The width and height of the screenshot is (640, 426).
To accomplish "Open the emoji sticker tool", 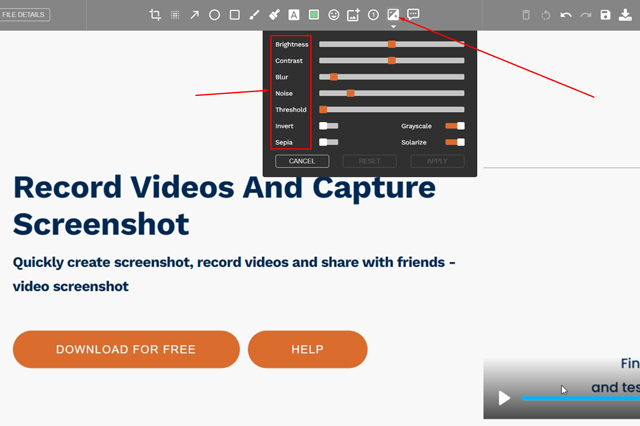I will [x=333, y=15].
